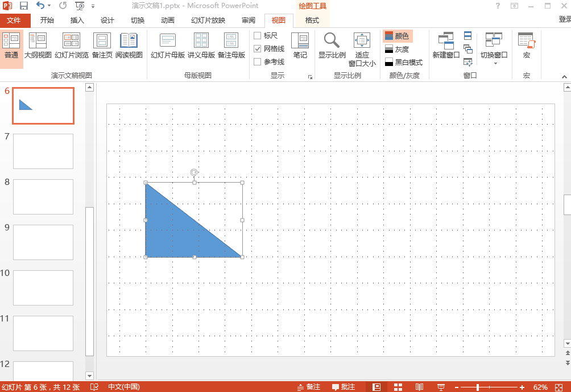The height and width of the screenshot is (392, 571).
Task: Switch to Grayscale (灰度) mode
Action: (x=398, y=49)
